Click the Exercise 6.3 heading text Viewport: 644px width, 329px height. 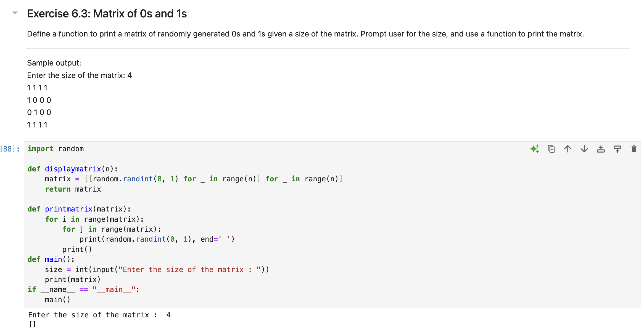[x=107, y=13]
